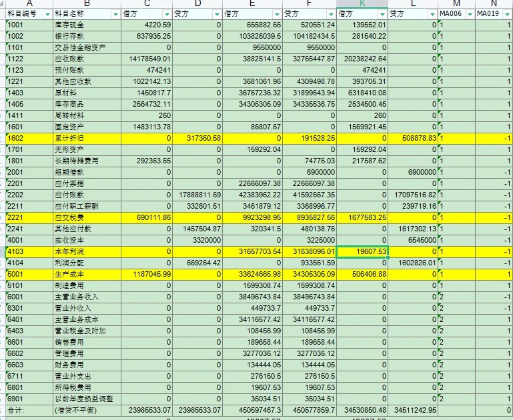Screen dimensions: 513x420
Task: Select value 6900000 in column L
Action: pos(413,172)
